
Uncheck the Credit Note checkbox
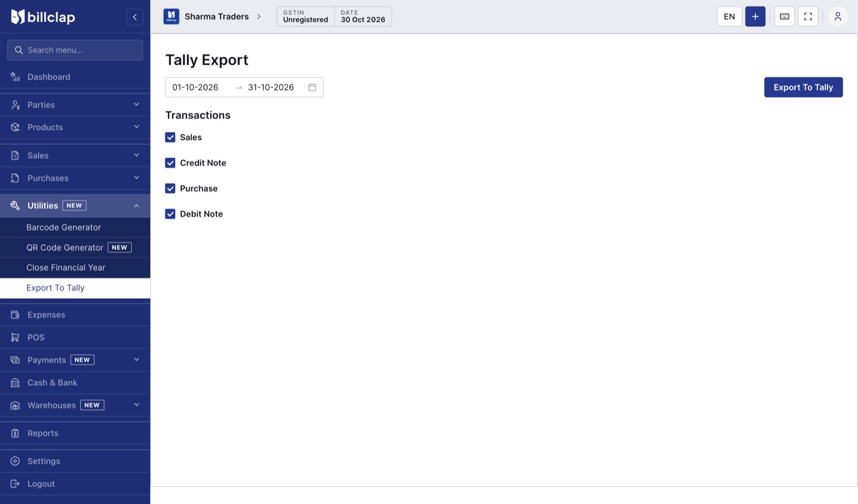coord(170,163)
